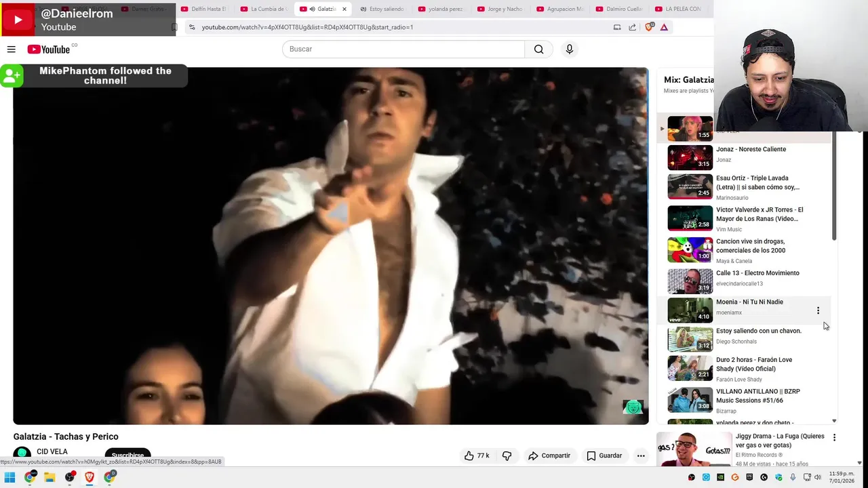Screen dimensions: 868x488
Task: Click the currently playing 1:55 playlist thumbnail
Action: click(x=690, y=128)
